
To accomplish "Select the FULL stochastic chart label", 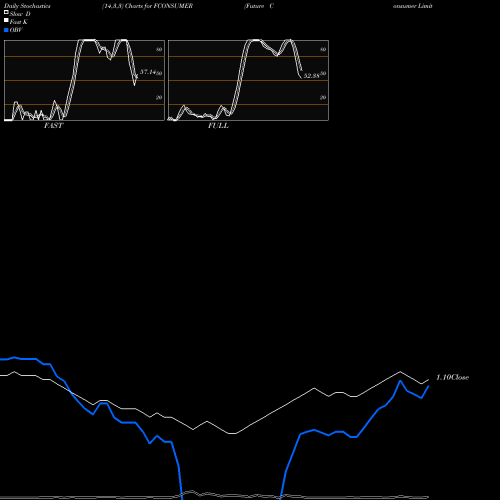I will click(218, 126).
